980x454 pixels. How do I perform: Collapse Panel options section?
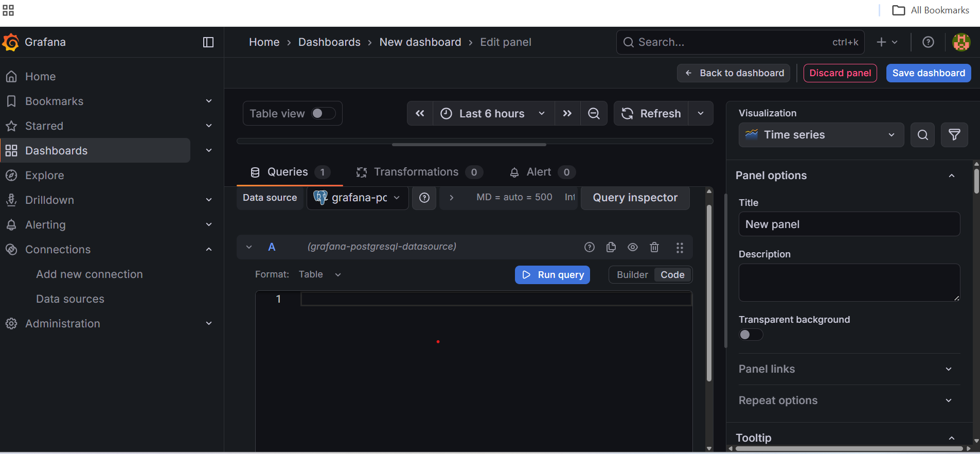pyautogui.click(x=952, y=176)
